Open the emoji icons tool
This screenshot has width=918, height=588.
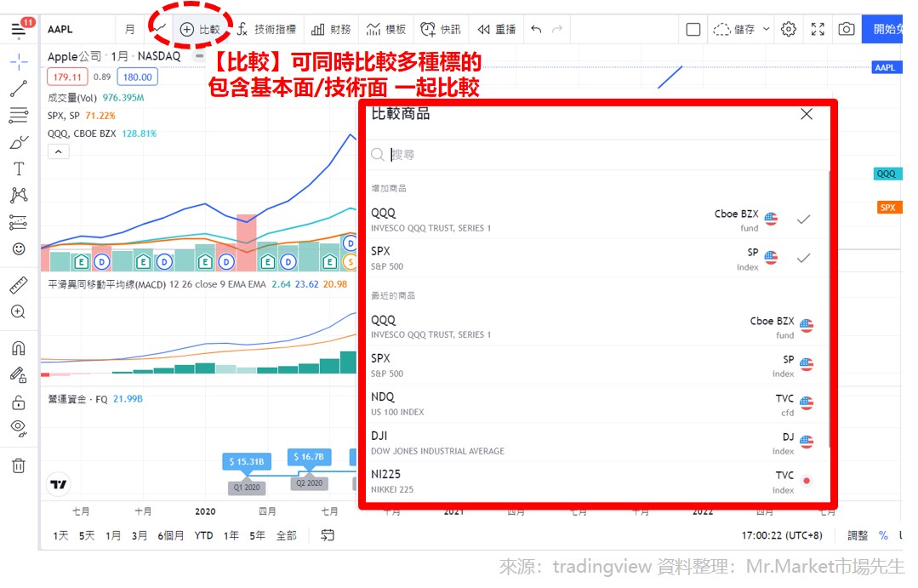19,249
